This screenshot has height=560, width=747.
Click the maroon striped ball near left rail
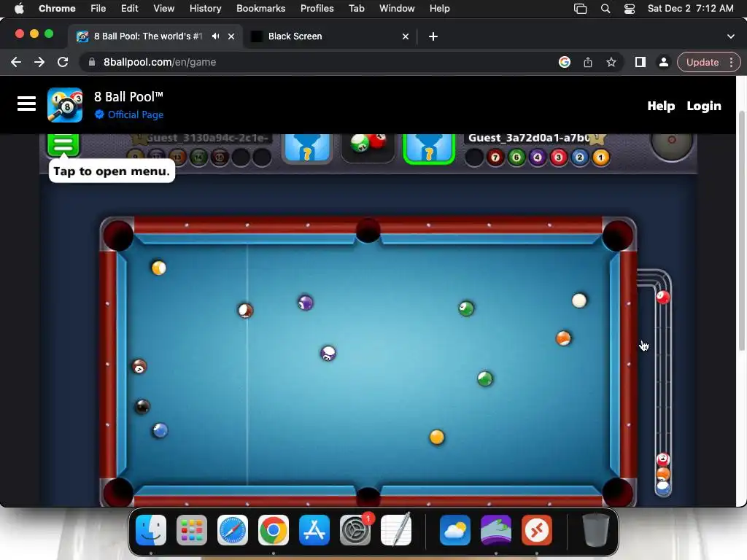[139, 366]
